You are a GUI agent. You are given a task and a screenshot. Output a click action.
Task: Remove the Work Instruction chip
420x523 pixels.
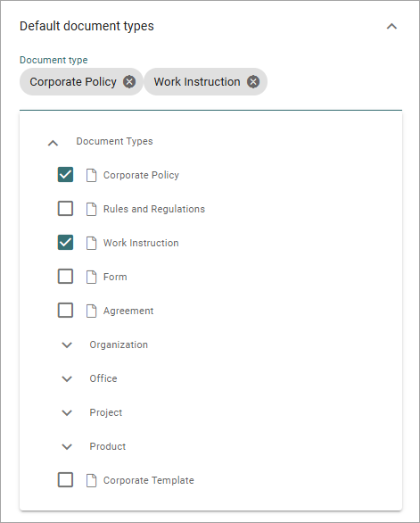tap(253, 82)
